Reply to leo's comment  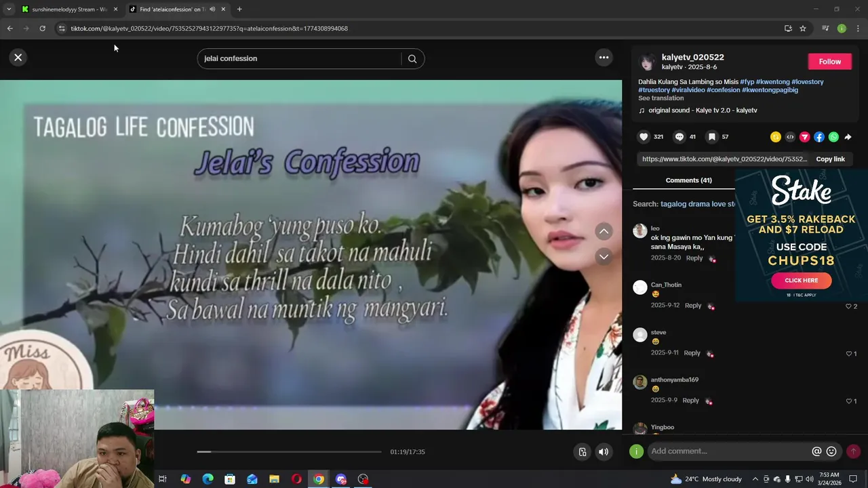(x=694, y=258)
